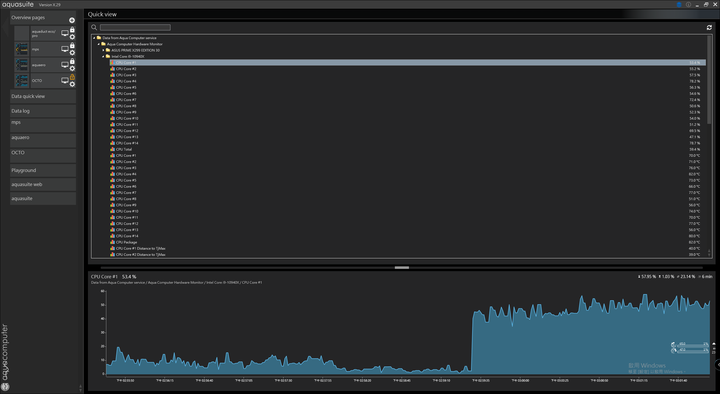The image size is (720, 394).
Task: Click folder icon of Data from Aqua Computer service
Action: [x=99, y=38]
